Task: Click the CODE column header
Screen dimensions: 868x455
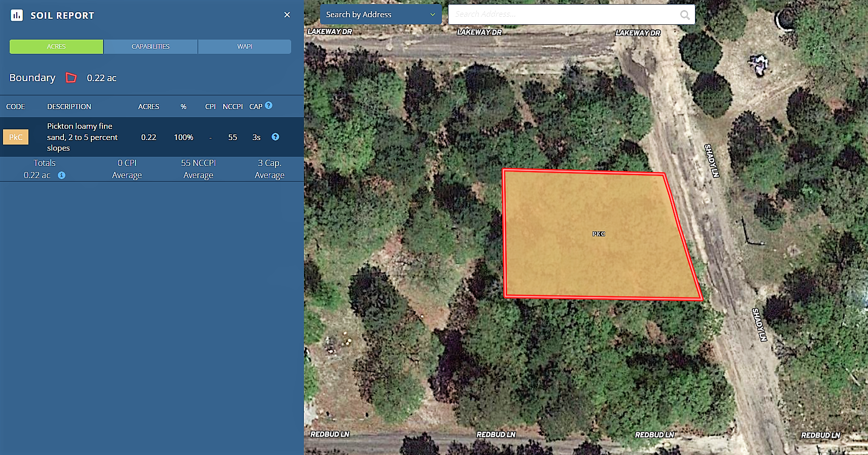Action: (x=16, y=107)
